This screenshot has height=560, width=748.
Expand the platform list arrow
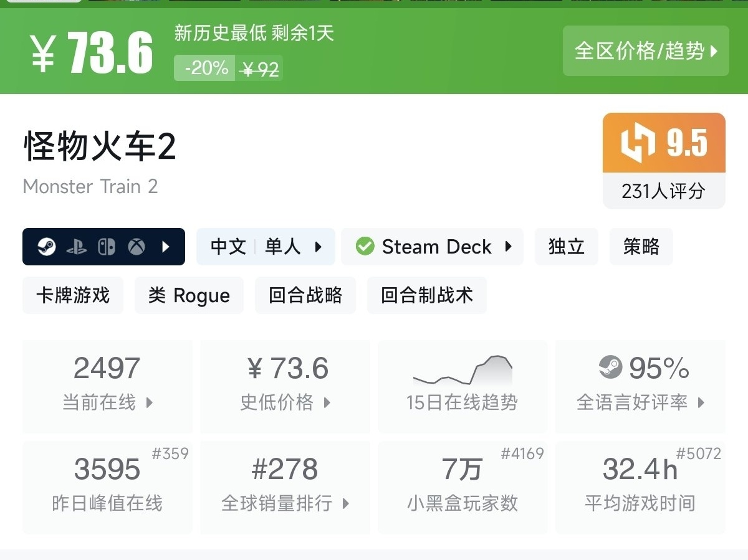[x=166, y=247]
